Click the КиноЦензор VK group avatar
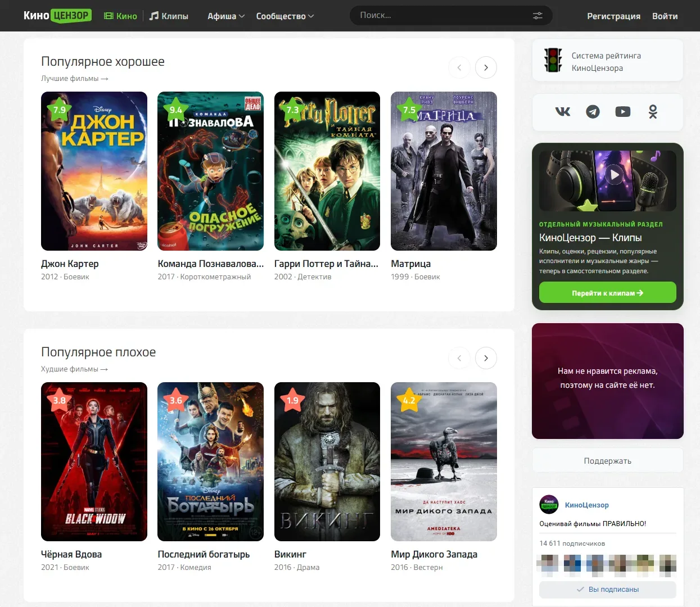 549,505
